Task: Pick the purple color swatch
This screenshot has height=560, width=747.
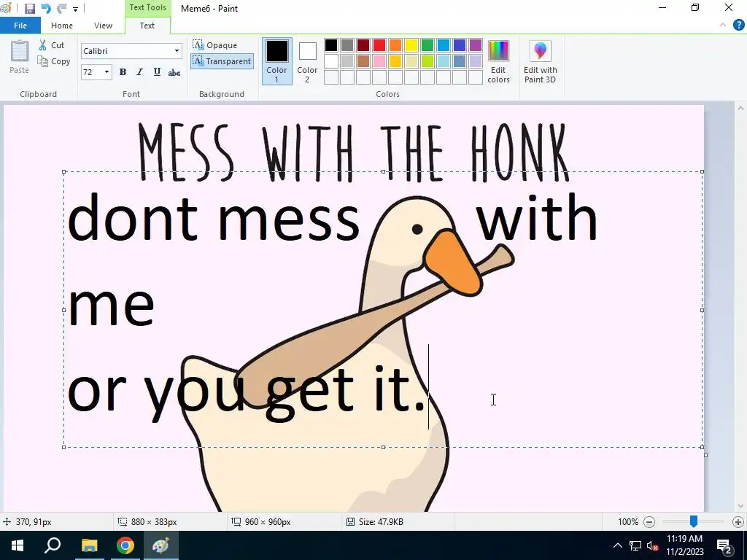Action: point(476,45)
